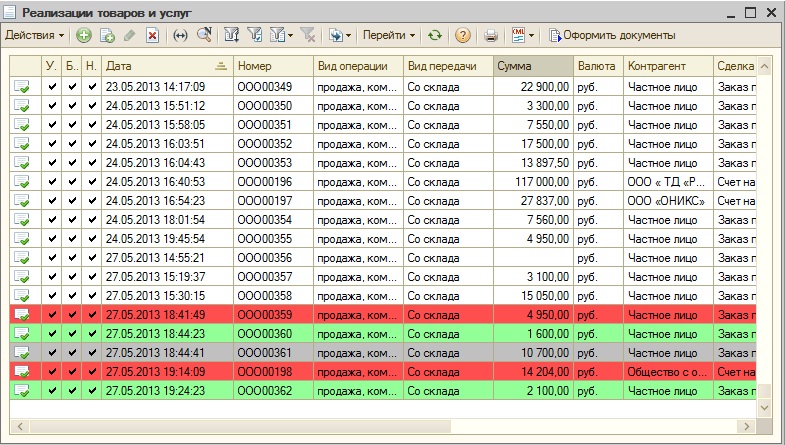Click posted document icon for row 00000361
This screenshot has height=445, width=785.
coord(22,353)
